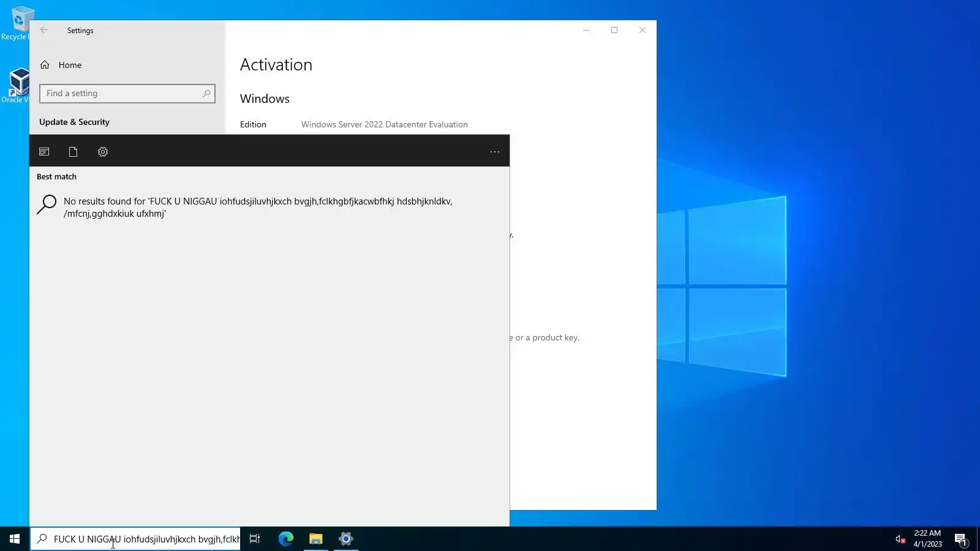This screenshot has width=980, height=551.
Task: Select the 'Update & Security' sidebar heading
Action: click(x=74, y=122)
